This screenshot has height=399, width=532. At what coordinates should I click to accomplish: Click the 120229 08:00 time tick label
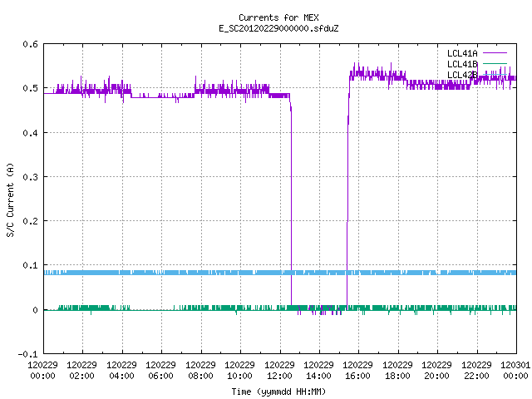[200, 370]
